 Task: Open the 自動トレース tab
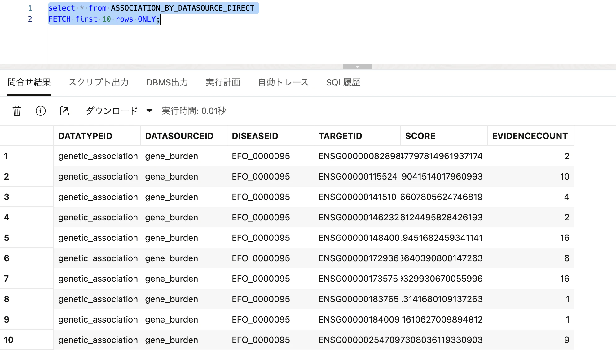pos(283,82)
